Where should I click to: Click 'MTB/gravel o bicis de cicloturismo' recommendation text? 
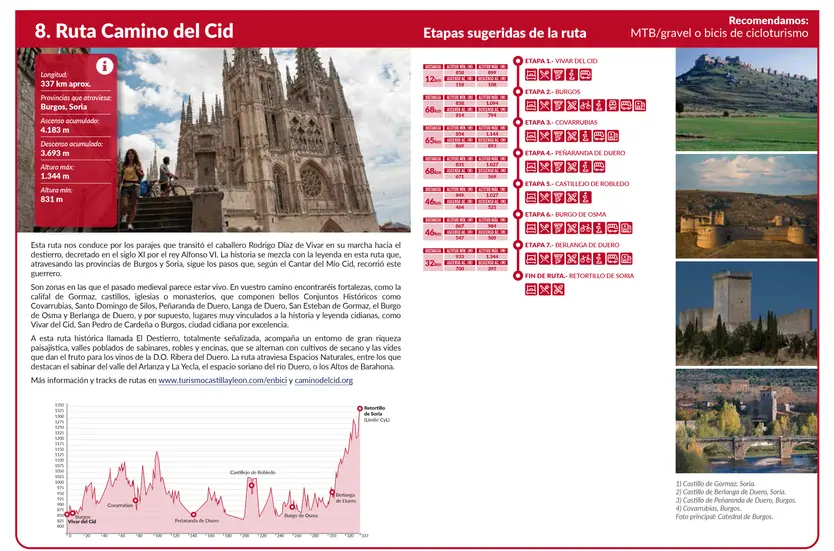point(719,33)
